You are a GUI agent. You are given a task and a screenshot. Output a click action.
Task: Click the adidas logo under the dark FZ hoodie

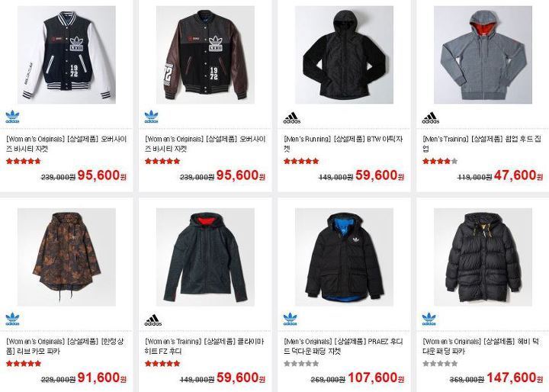[x=153, y=320]
